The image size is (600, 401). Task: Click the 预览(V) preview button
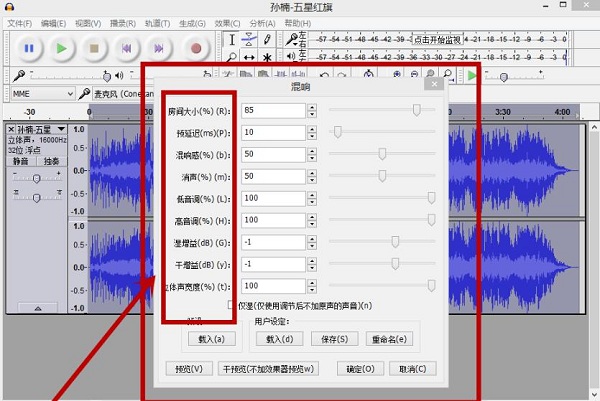[x=189, y=369]
